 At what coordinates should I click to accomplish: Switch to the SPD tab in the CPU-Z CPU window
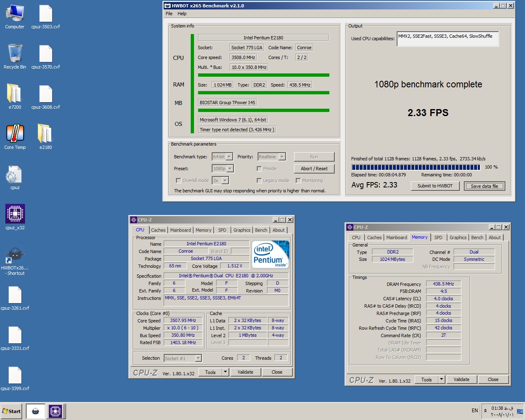point(222,230)
